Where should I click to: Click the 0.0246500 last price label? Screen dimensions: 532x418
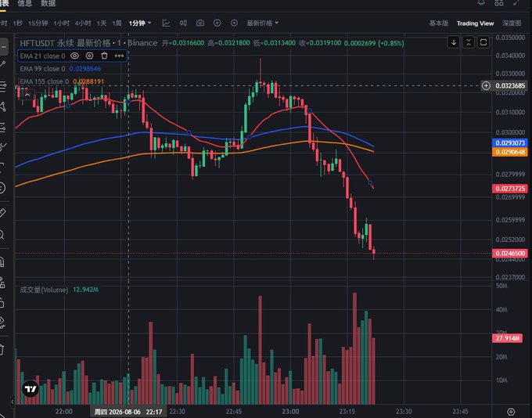click(510, 253)
